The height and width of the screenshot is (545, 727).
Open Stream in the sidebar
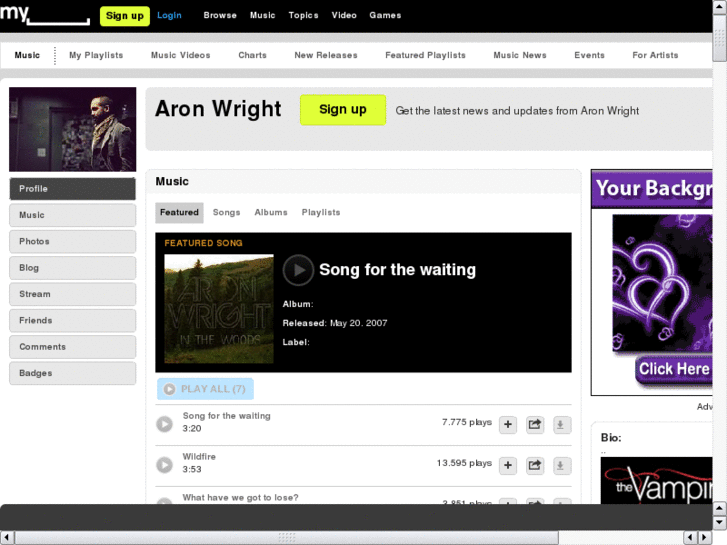click(73, 294)
